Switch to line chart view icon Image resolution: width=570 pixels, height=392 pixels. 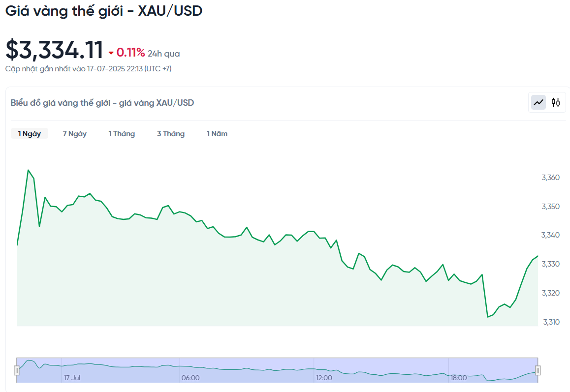(x=538, y=102)
